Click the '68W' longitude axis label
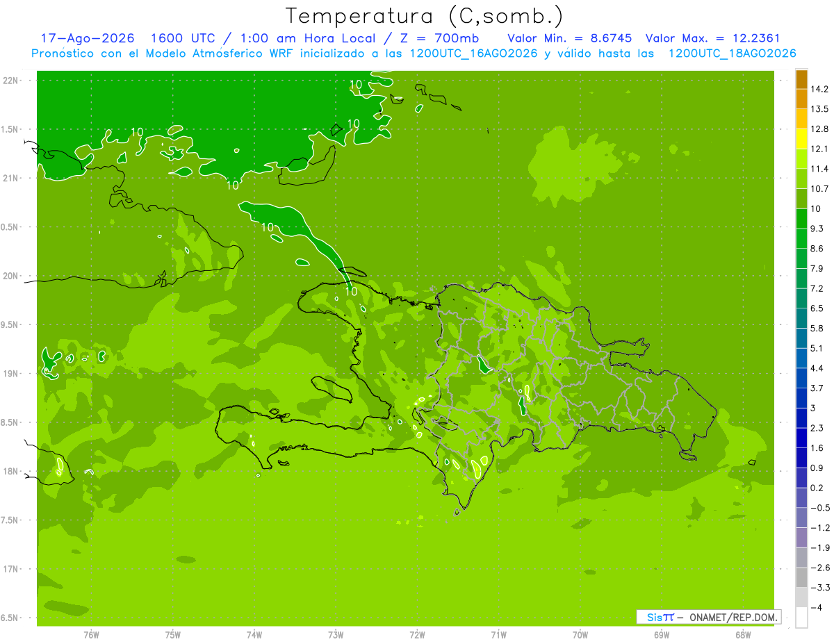 [x=743, y=635]
